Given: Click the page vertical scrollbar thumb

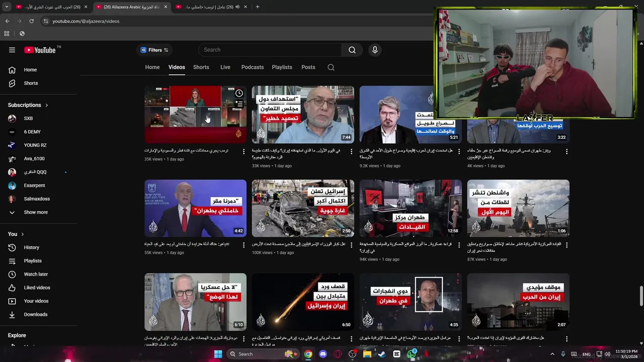Looking at the screenshot, I should tap(641, 296).
